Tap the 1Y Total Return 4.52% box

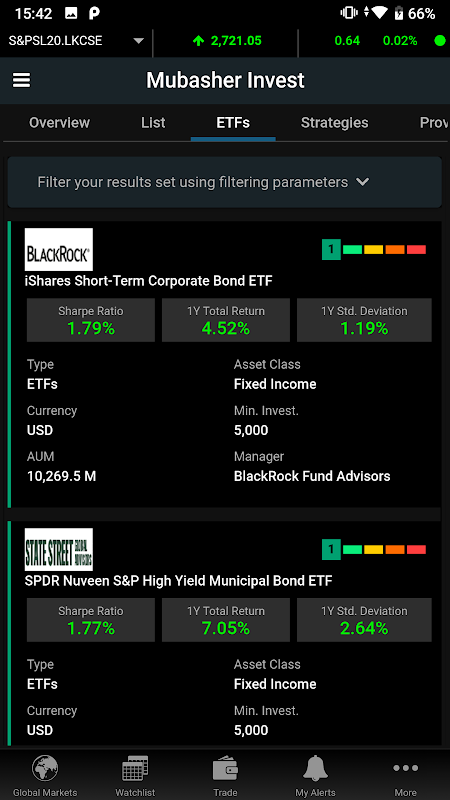pyautogui.click(x=226, y=320)
